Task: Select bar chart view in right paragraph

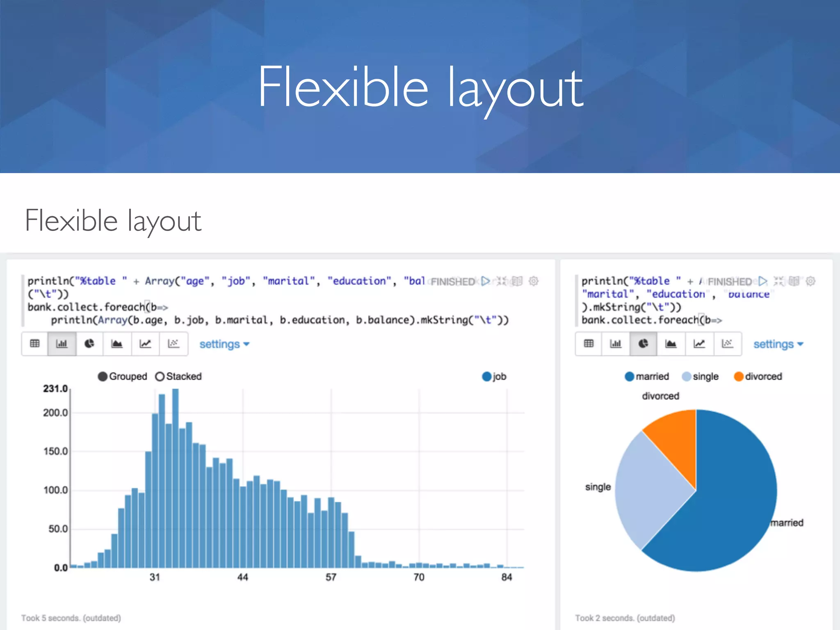Action: [x=616, y=344]
